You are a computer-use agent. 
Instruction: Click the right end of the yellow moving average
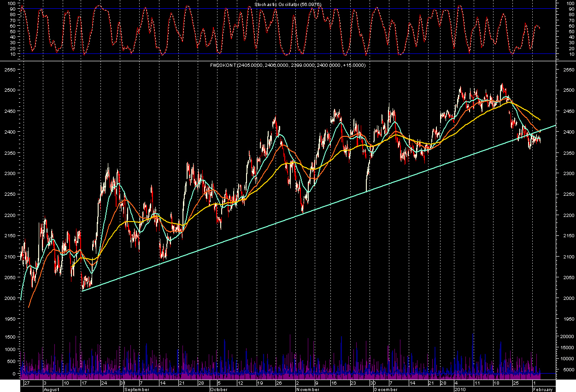click(x=540, y=120)
